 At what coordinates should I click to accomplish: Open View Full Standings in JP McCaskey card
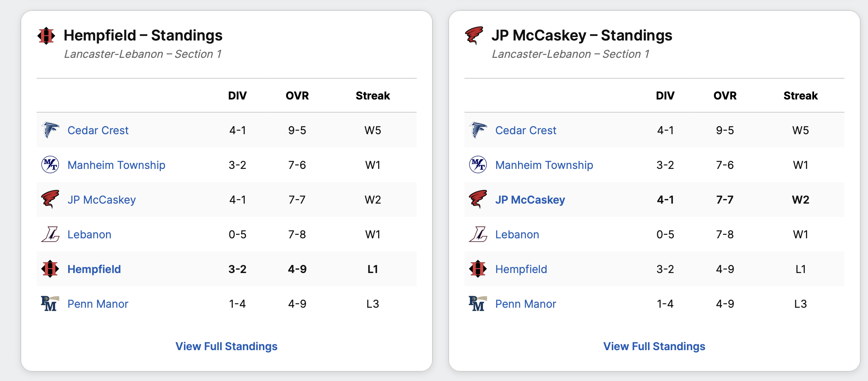click(654, 346)
